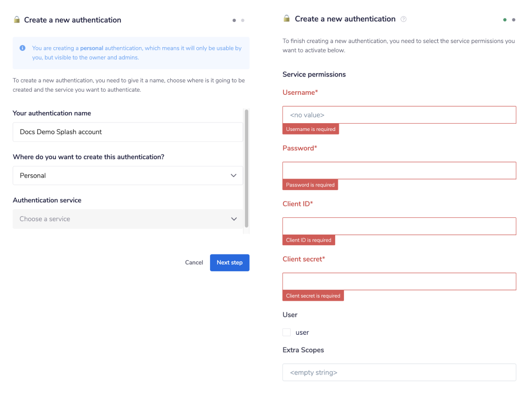Click the blue info icon in banner

pos(23,48)
